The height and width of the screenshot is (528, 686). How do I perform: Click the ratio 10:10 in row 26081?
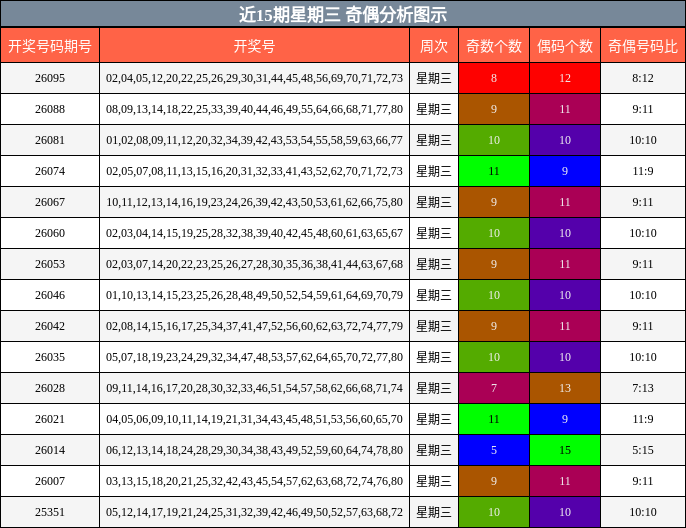(643, 140)
